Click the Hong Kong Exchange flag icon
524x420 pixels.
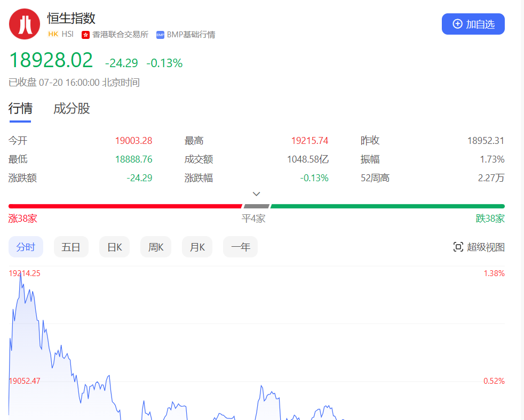(85, 35)
